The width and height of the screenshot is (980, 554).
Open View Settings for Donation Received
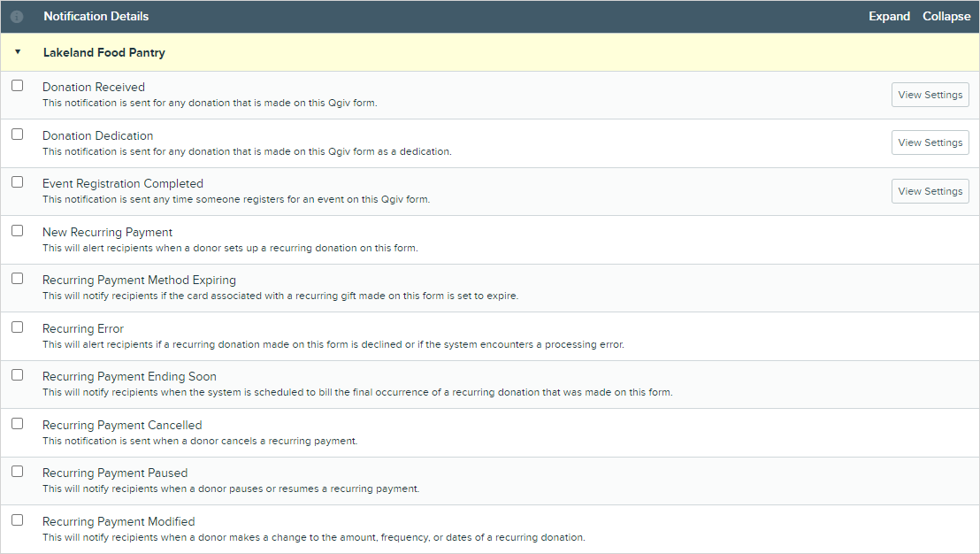coord(930,95)
